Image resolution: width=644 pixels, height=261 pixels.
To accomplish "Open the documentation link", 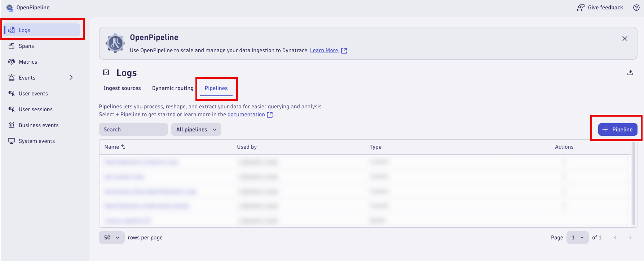I will [x=246, y=114].
